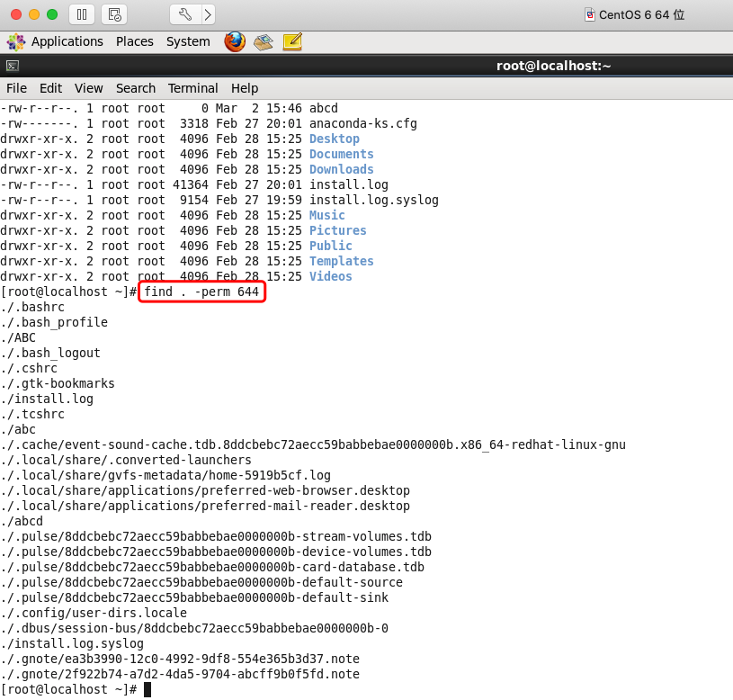Click the preferred-mail-reader.desktop line

(x=205, y=506)
